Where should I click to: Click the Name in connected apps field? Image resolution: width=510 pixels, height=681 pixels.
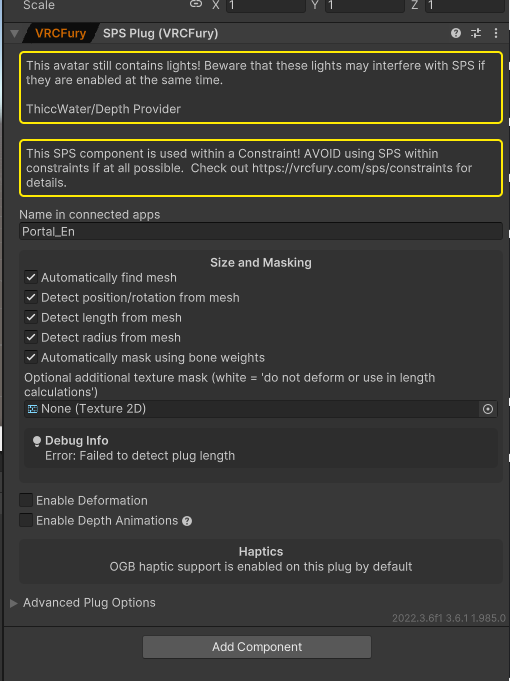(x=261, y=231)
